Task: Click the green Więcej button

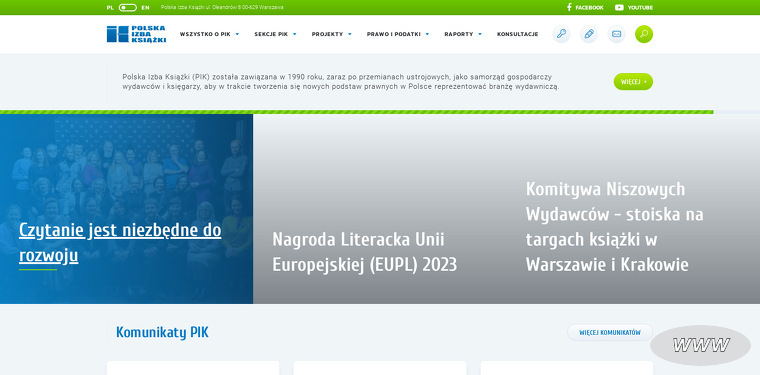Action: coord(633,81)
